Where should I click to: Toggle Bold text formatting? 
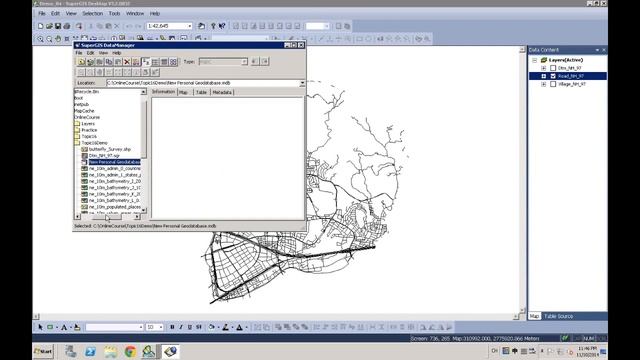172,327
